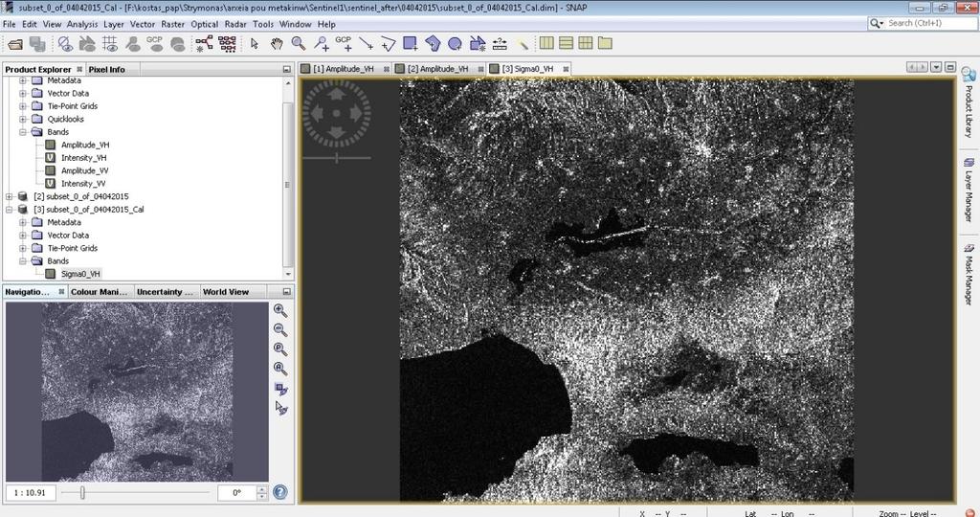Viewport: 980px width, 517px height.
Task: Click zoom to actual pixel size icon
Action: pyautogui.click(x=280, y=349)
